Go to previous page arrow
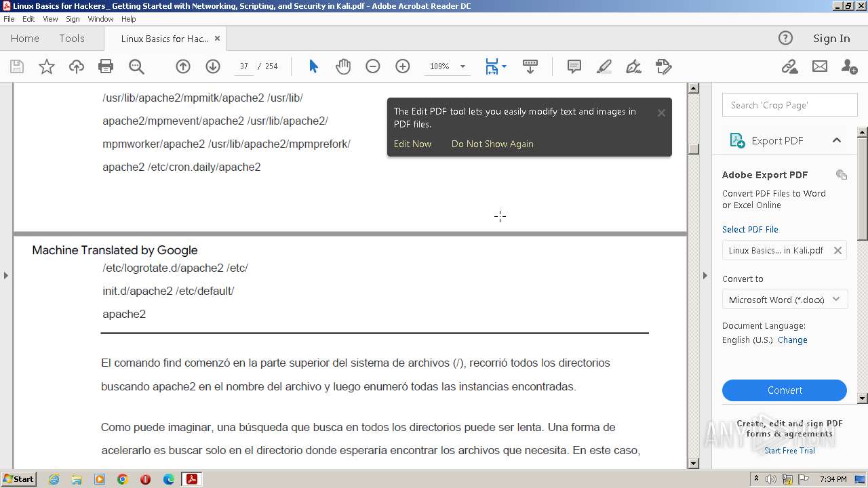 tap(183, 66)
